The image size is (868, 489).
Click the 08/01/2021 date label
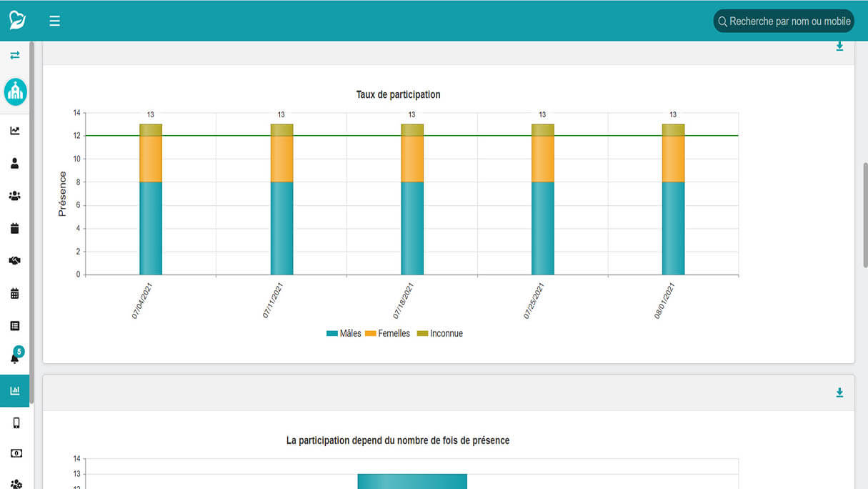click(x=664, y=300)
